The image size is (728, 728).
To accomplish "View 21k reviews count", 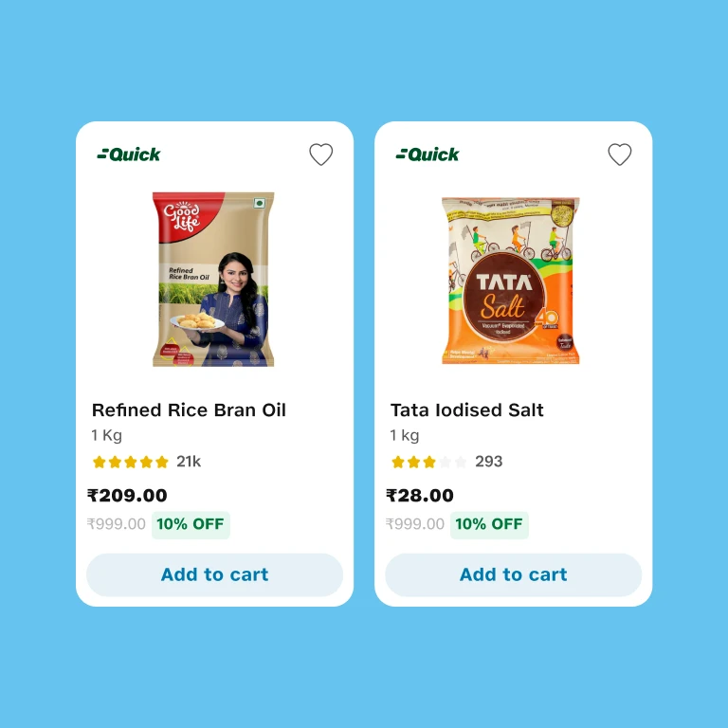I will coord(189,462).
